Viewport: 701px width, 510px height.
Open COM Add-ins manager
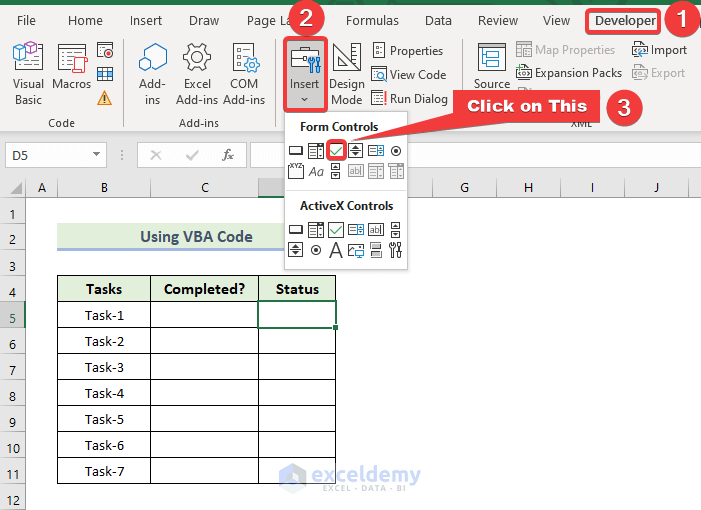click(244, 74)
